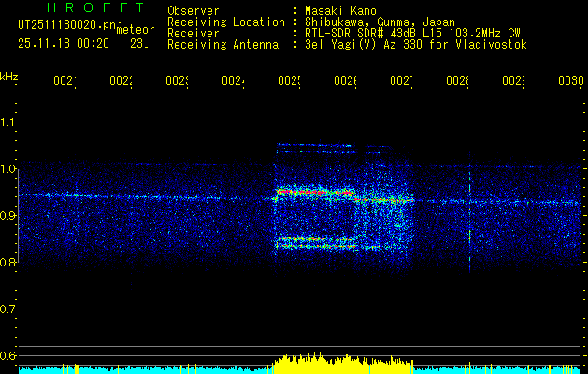Click the Observer label
The image size is (588, 374).
194,11
